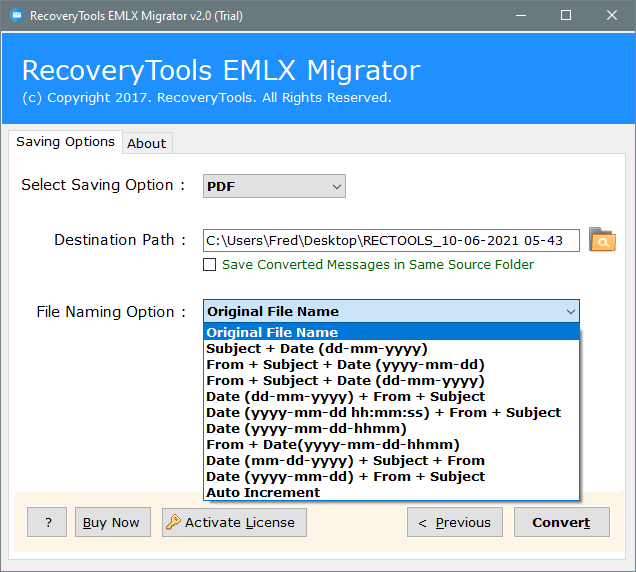
Task: Minimize the EMLX Migrator window
Action: click(521, 15)
